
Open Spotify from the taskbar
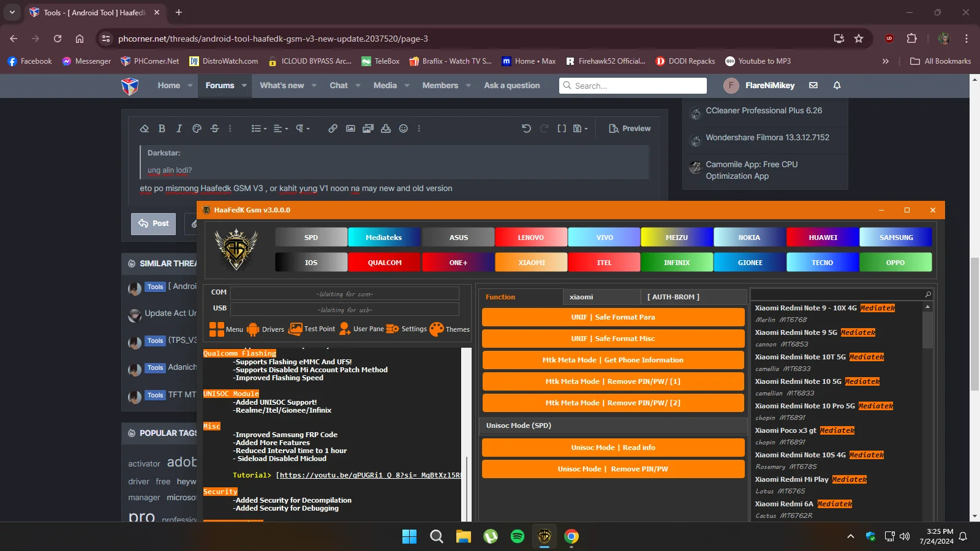[x=518, y=537]
